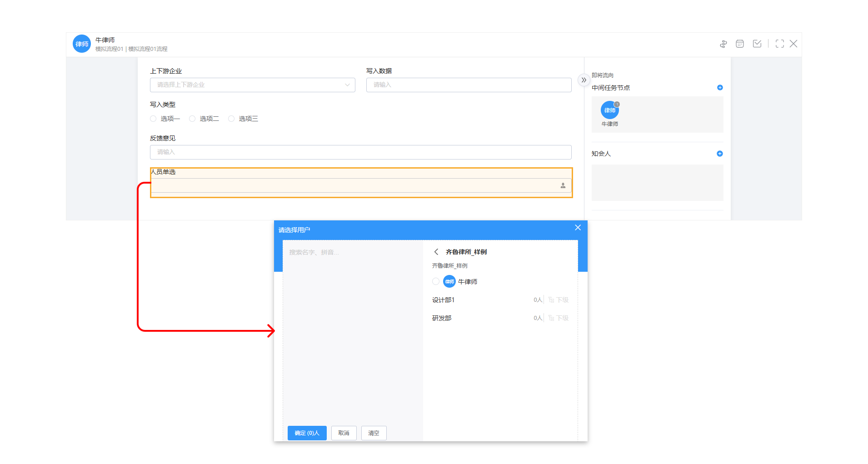This screenshot has width=868, height=464.
Task: Select the 选项三 radio button
Action: coord(231,119)
